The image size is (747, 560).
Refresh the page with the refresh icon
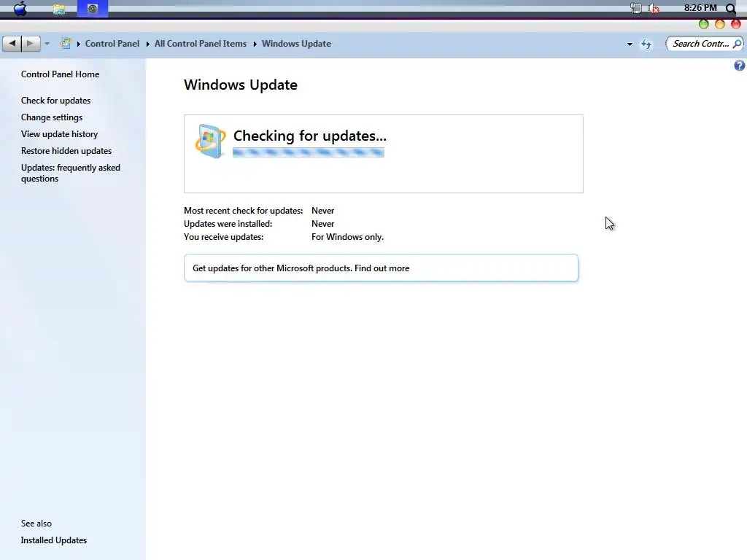coord(646,44)
